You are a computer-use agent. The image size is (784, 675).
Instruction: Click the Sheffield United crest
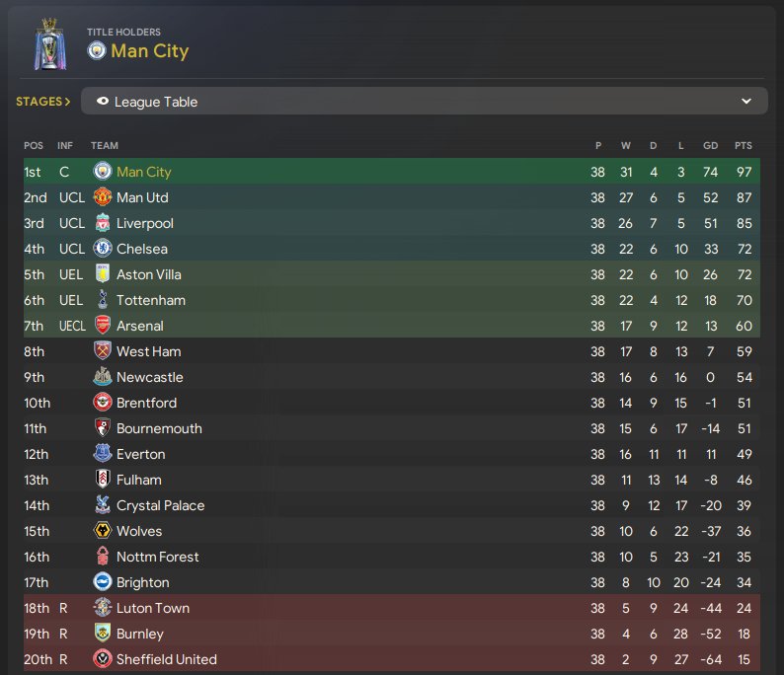(x=103, y=659)
